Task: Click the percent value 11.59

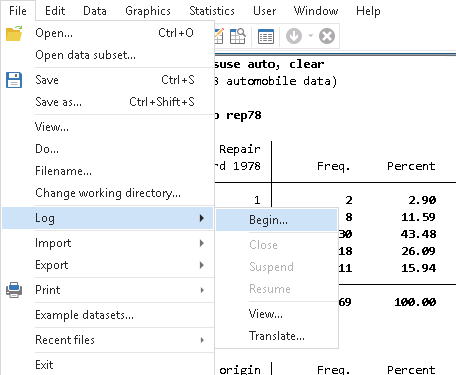Action: click(x=419, y=217)
